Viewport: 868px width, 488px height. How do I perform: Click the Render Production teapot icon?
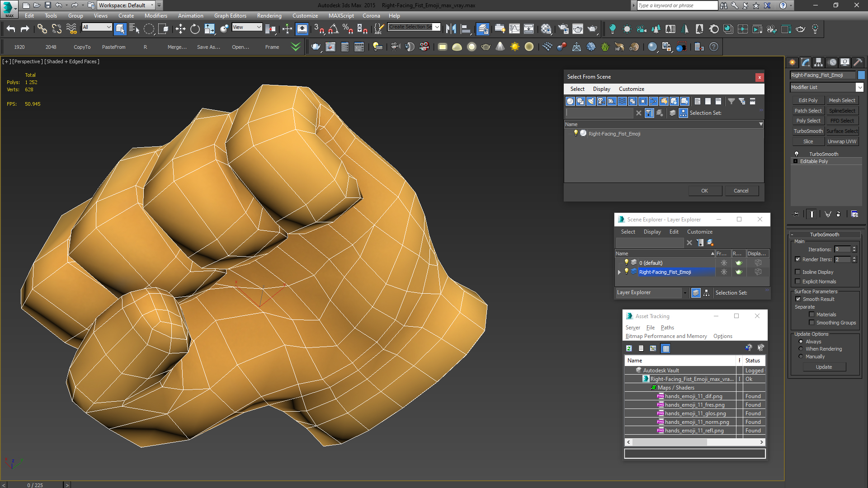[x=592, y=29]
